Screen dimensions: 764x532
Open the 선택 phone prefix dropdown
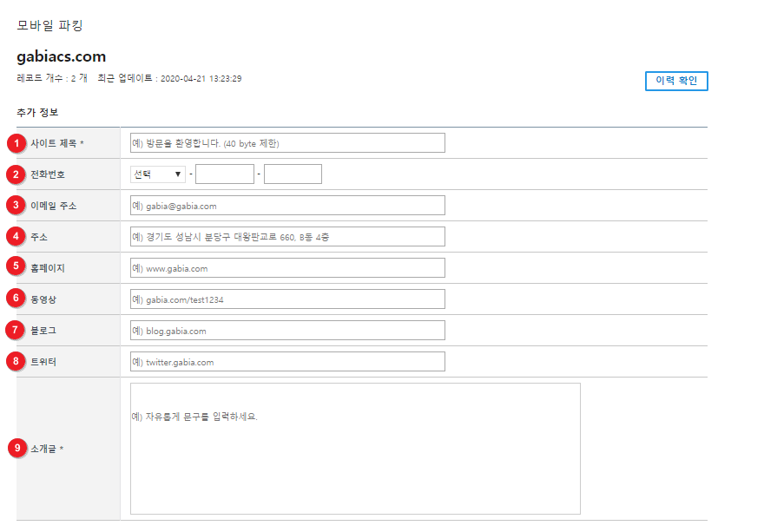pos(158,174)
